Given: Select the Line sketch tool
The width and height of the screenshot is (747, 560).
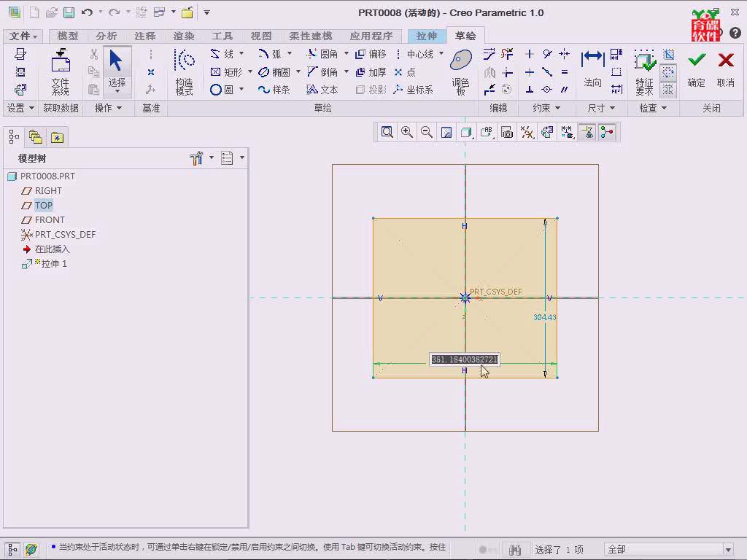Looking at the screenshot, I should coord(222,54).
